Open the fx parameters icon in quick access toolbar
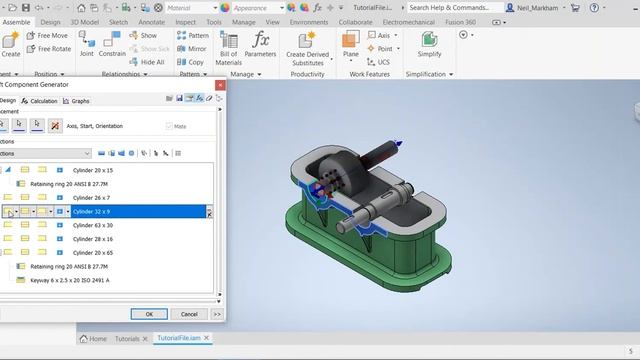The image size is (640, 360). (317, 8)
